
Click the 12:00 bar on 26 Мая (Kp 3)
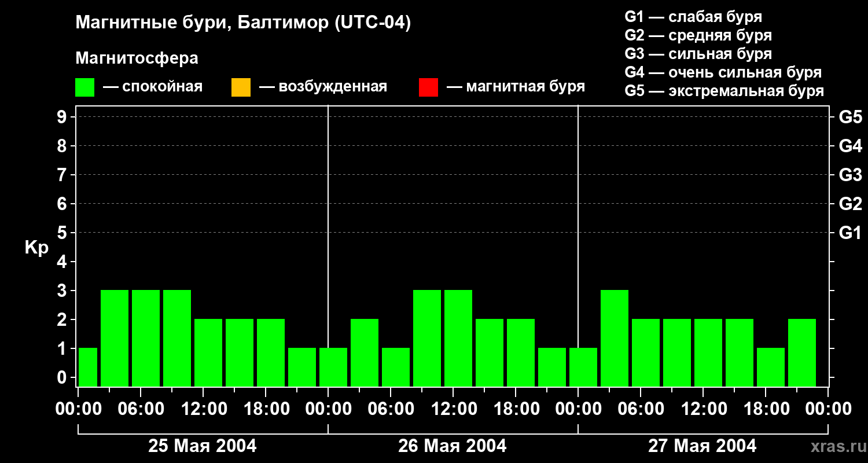point(458,338)
